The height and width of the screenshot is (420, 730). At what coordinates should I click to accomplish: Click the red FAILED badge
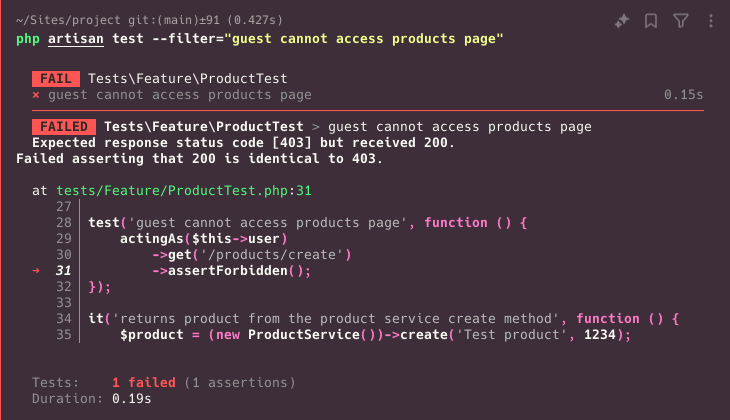[64, 127]
